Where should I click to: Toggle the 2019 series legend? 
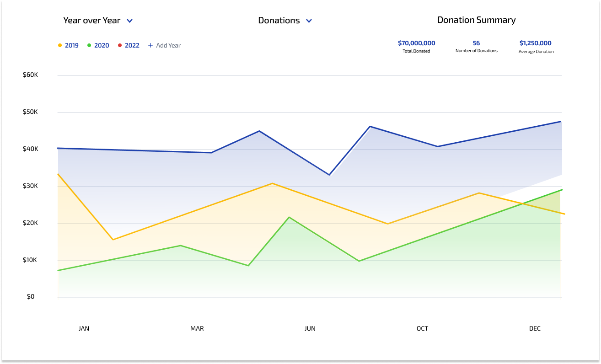coord(68,45)
